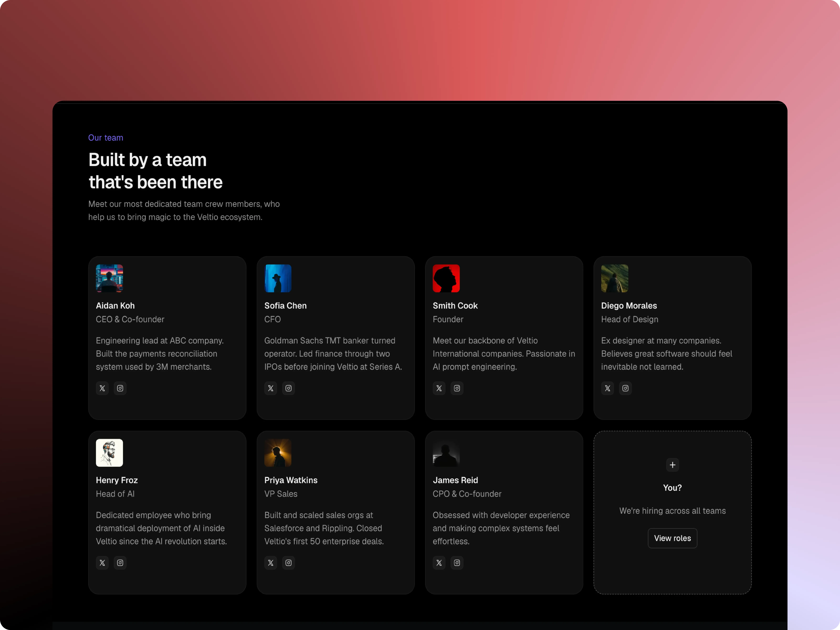The height and width of the screenshot is (630, 840).
Task: Click Smith Cook's red silhouette avatar
Action: click(x=446, y=278)
